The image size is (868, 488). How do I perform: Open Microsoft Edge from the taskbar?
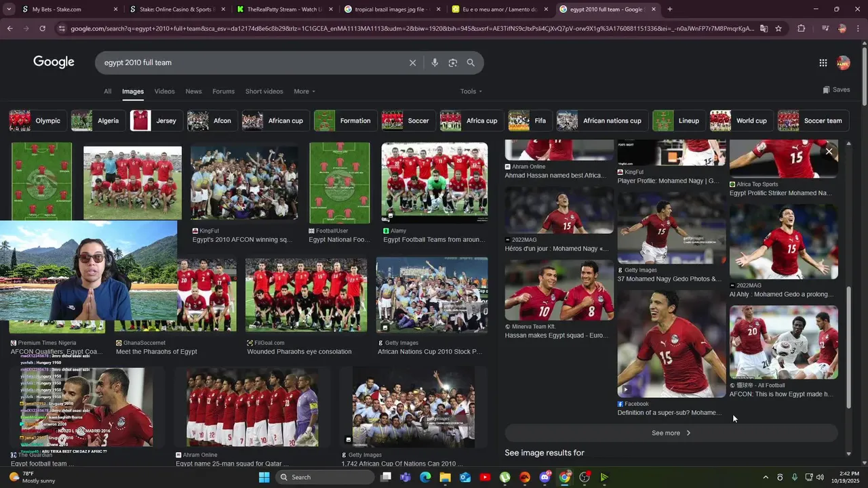[x=425, y=477]
